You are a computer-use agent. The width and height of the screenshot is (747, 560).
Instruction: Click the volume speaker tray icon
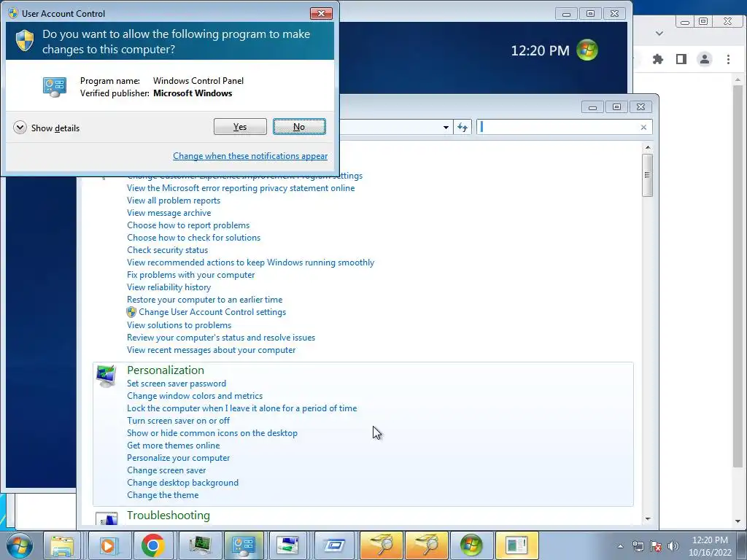pos(673,546)
